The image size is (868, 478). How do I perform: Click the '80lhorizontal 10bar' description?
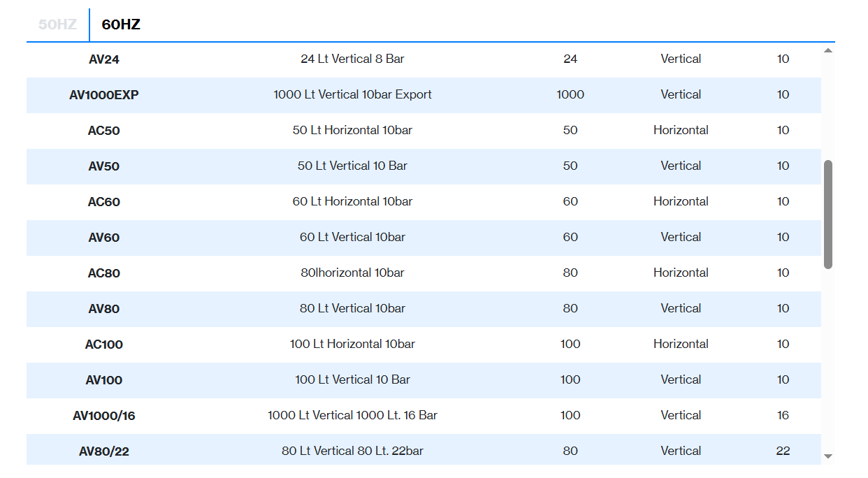[x=352, y=273]
